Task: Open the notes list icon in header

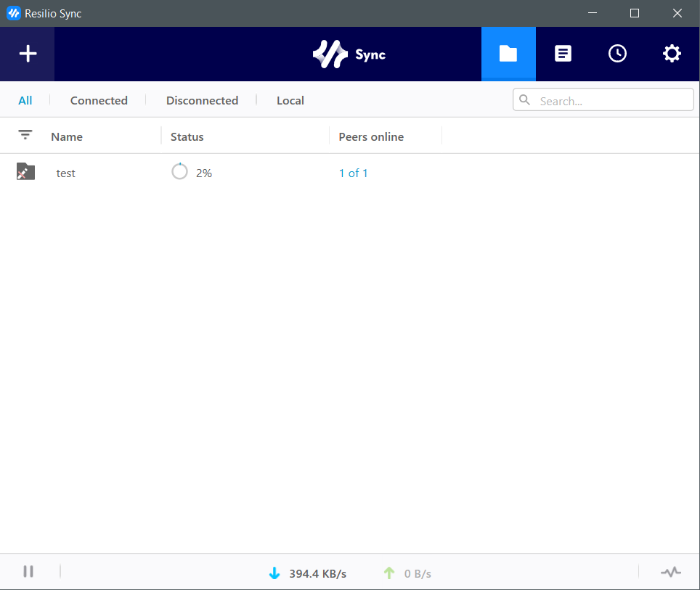Action: coord(563,54)
